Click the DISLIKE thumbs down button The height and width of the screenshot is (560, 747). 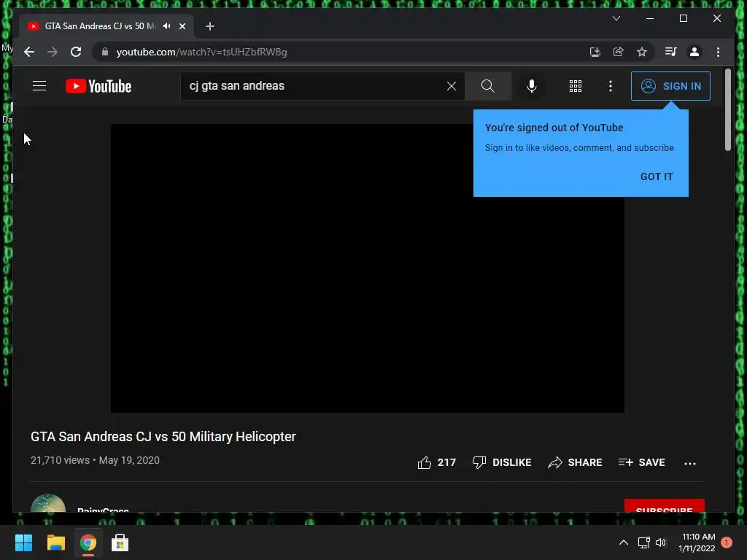pos(502,462)
